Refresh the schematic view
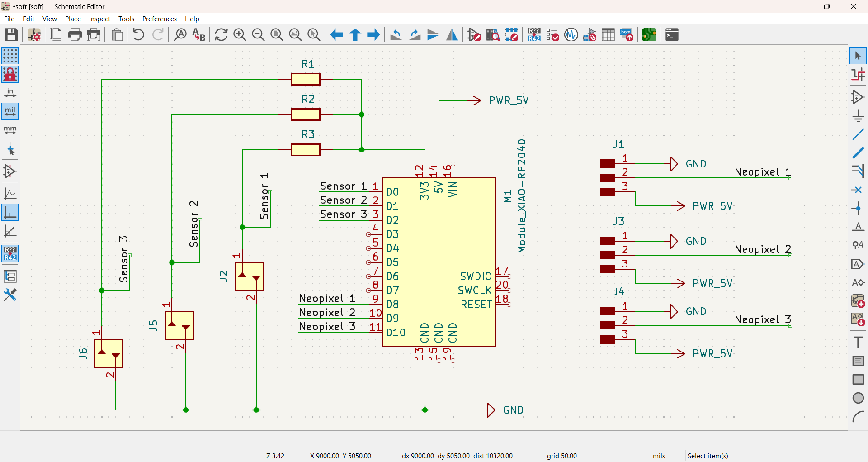This screenshot has height=462, width=868. [221, 34]
